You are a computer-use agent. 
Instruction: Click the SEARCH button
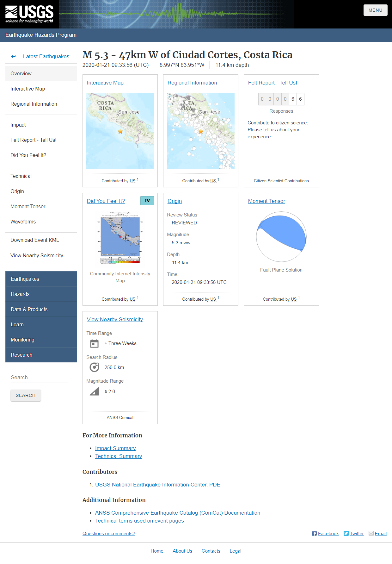click(26, 395)
